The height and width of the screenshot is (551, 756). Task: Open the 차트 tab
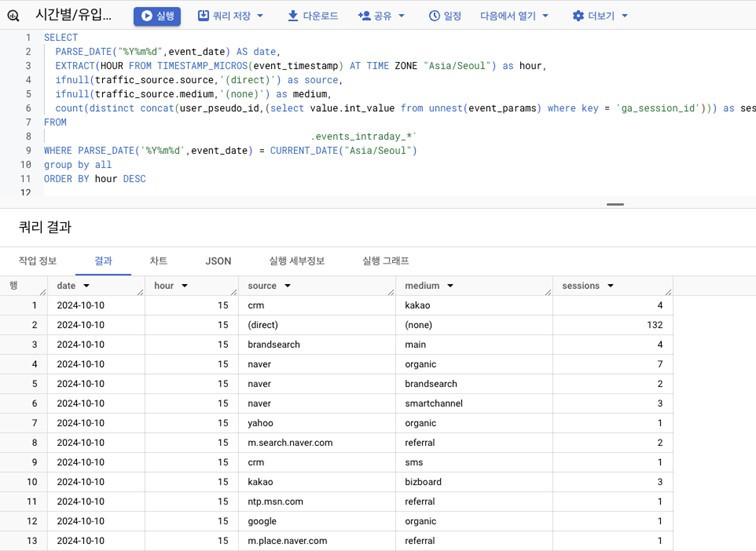(x=158, y=261)
